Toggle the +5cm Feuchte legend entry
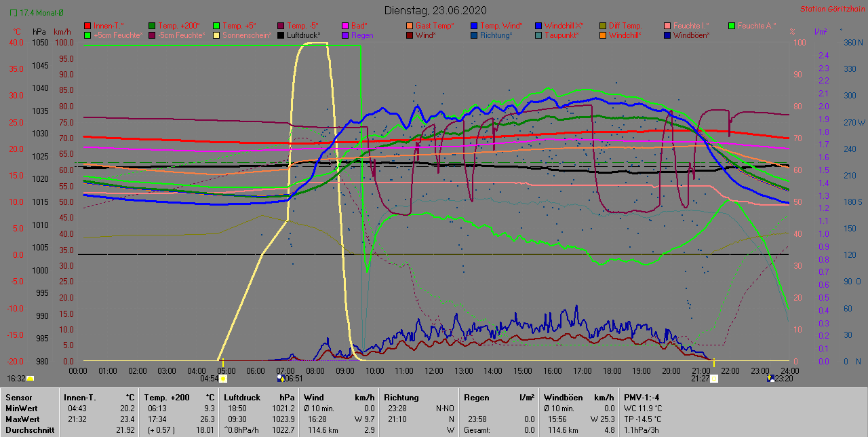 coord(113,35)
